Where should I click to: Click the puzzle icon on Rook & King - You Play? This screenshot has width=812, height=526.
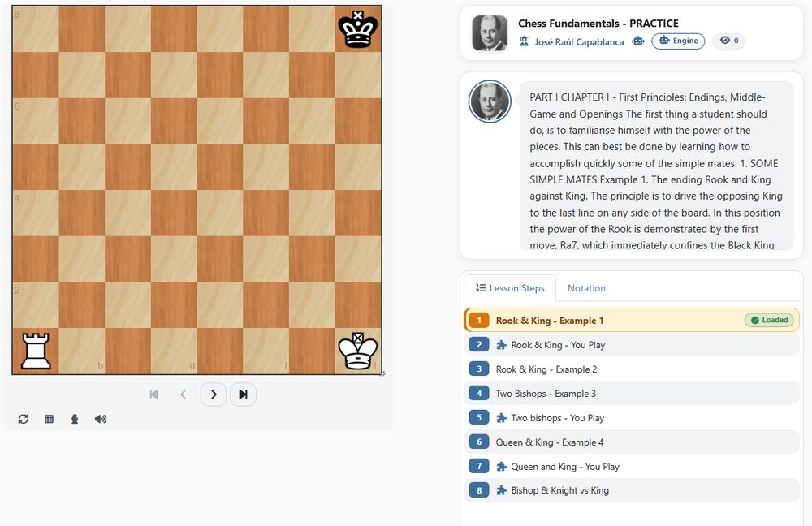point(501,345)
